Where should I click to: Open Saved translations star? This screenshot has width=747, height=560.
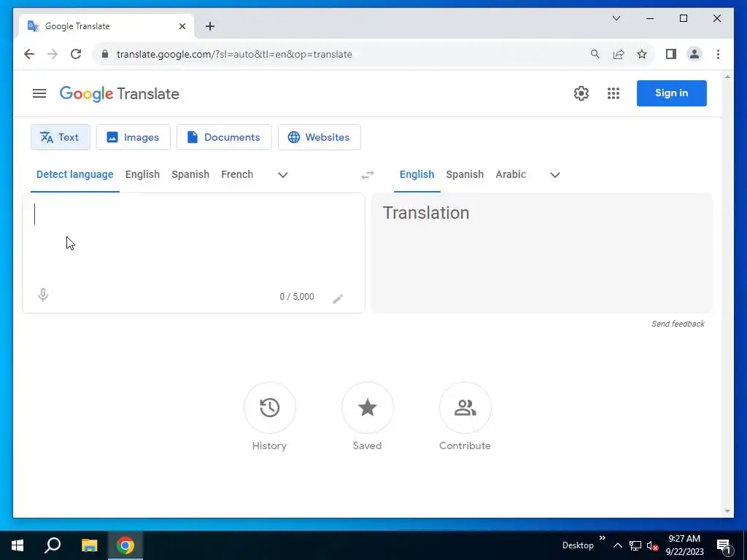pos(368,408)
